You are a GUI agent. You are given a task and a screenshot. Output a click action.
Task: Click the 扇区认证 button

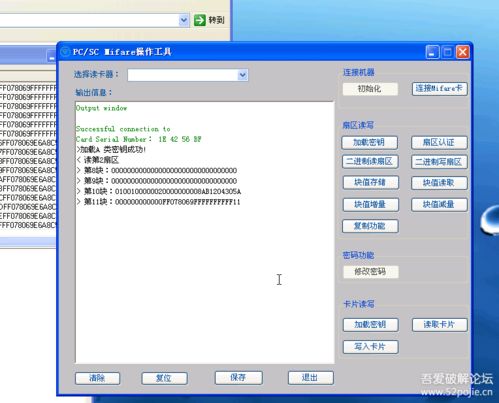[x=439, y=143]
